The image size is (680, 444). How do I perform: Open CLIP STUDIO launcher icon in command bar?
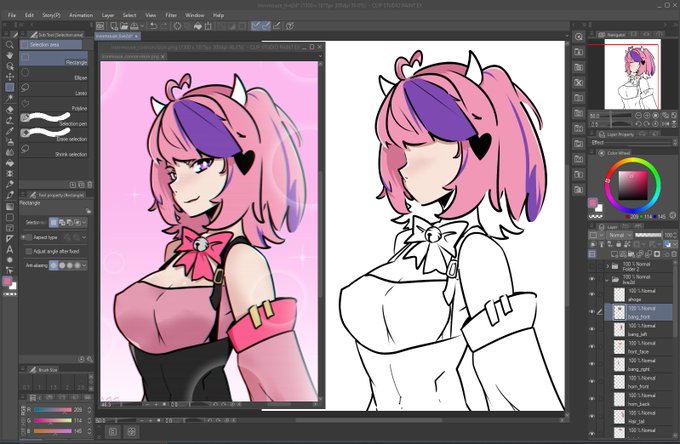click(100, 26)
